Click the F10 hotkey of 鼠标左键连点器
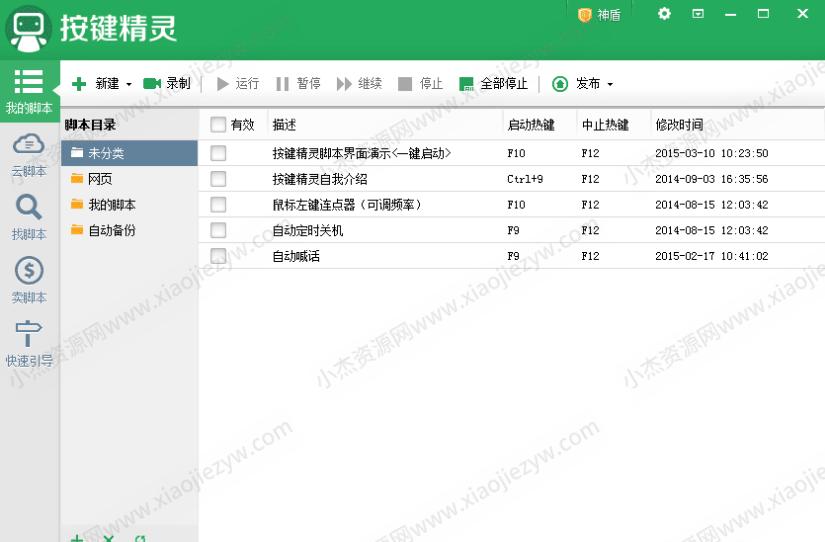 (x=516, y=205)
